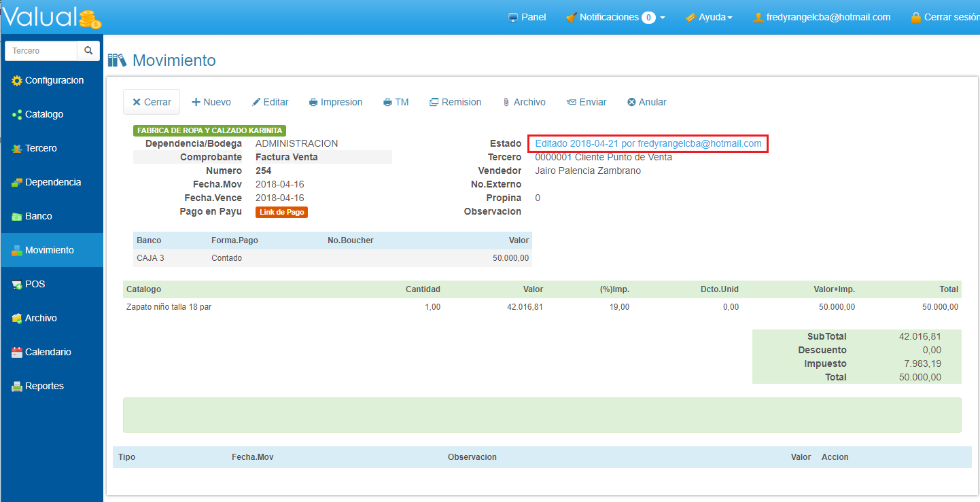The height and width of the screenshot is (502, 980).
Task: Select Tercero in the sidebar menu
Action: click(41, 148)
